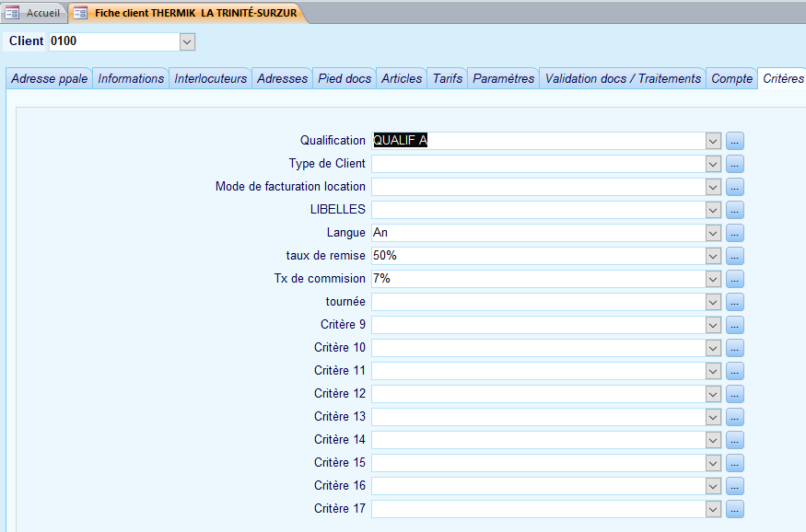
Task: Click the ellipsis button next to Critère 12
Action: tap(734, 394)
